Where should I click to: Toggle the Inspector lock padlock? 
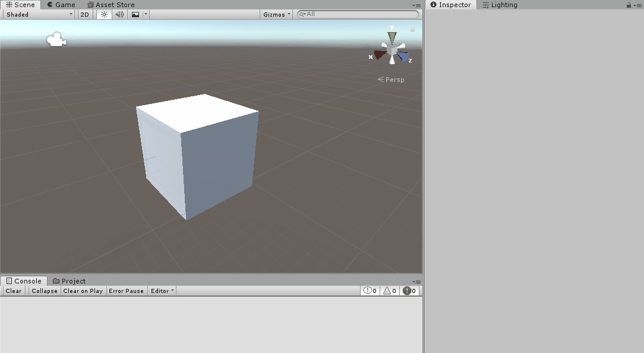[x=628, y=5]
